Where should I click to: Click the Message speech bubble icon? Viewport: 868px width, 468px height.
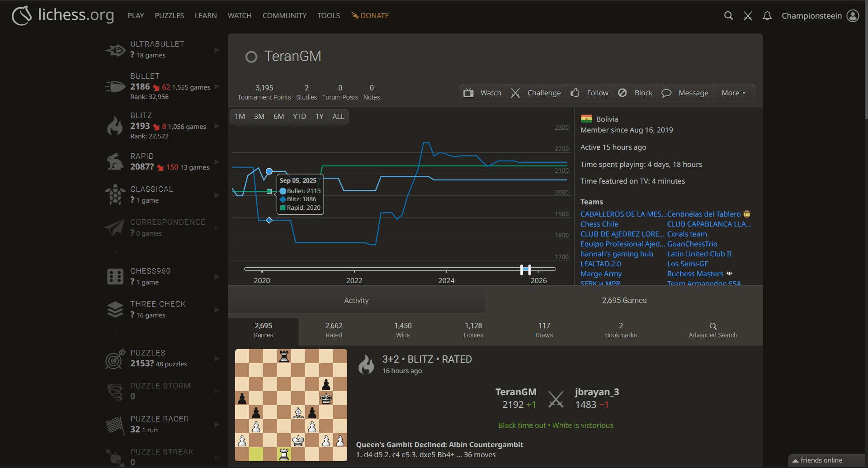666,93
